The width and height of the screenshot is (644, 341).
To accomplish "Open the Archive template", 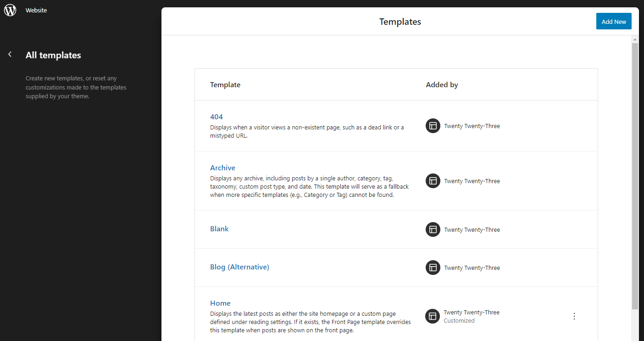I will (x=222, y=168).
